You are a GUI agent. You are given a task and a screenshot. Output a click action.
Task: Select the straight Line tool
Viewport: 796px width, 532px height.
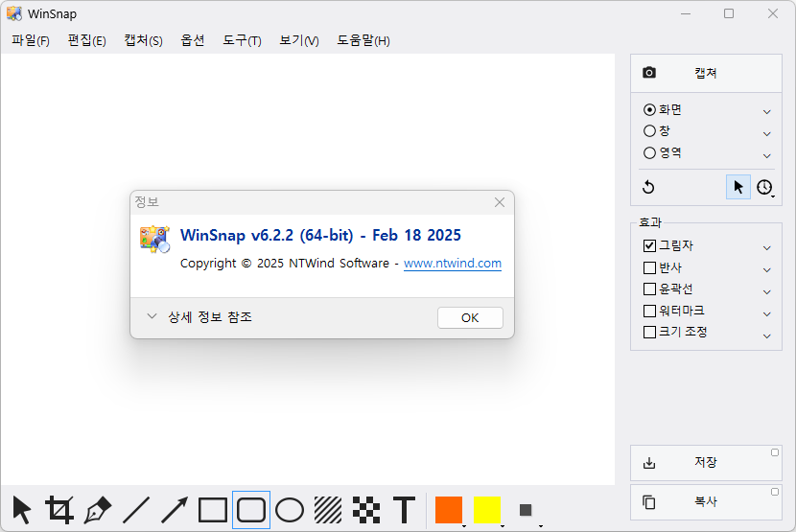click(136, 510)
